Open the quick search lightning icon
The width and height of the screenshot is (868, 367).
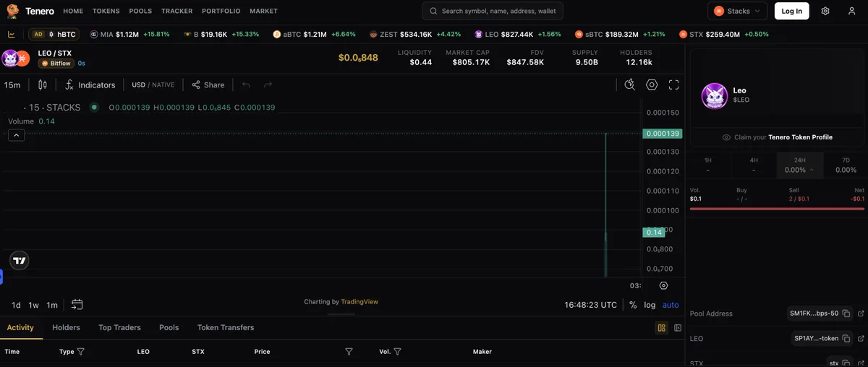(630, 85)
